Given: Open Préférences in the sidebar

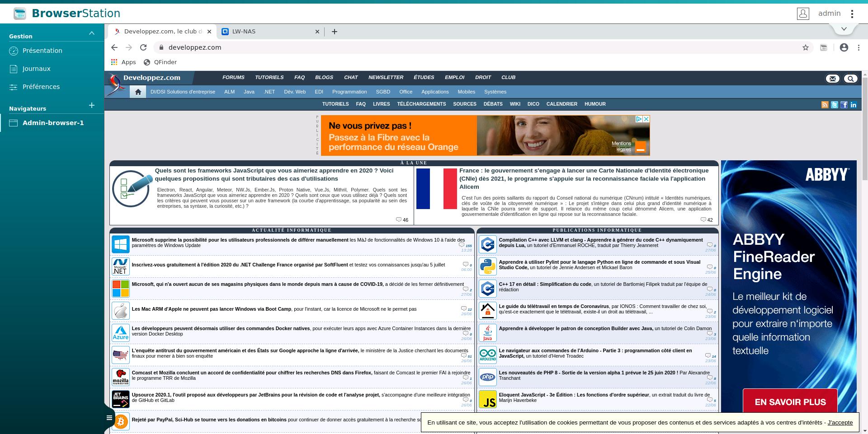Looking at the screenshot, I should pos(41,87).
